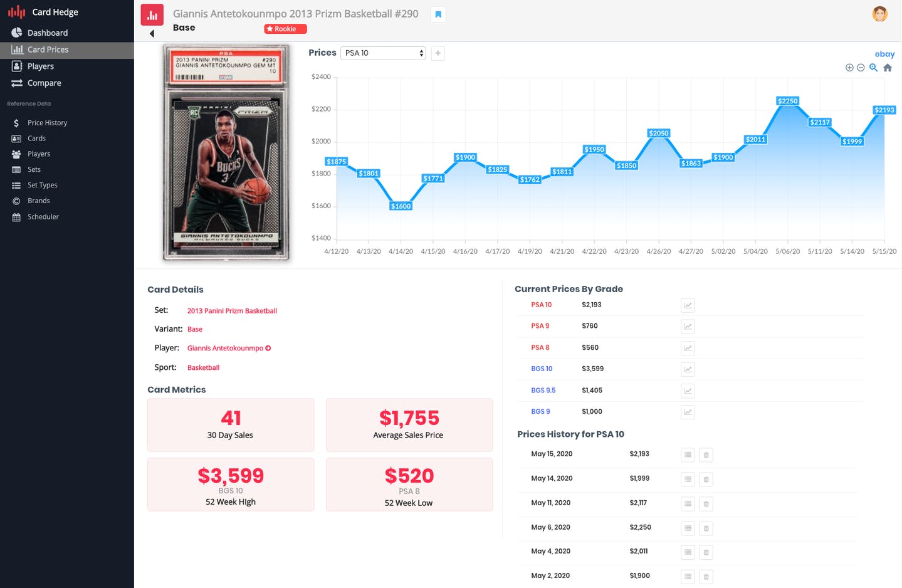Click the Base variant link
Viewport: 902px width, 588px height.
(195, 329)
